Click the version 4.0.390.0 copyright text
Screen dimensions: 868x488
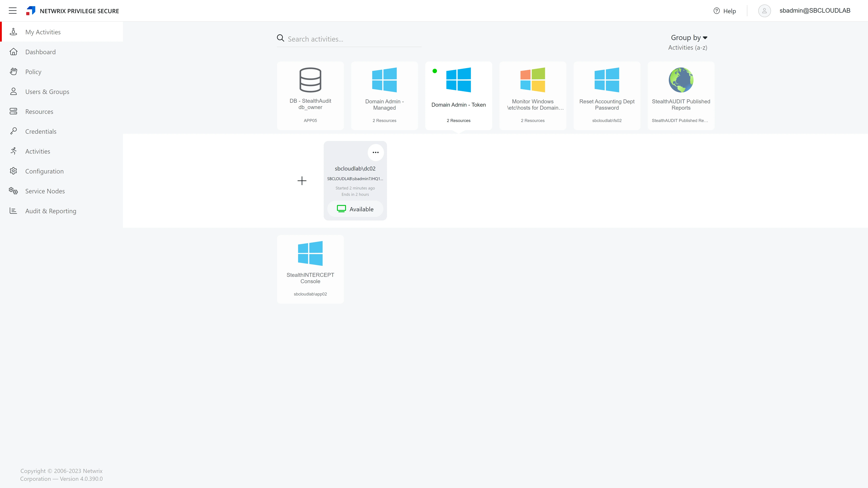tap(61, 475)
